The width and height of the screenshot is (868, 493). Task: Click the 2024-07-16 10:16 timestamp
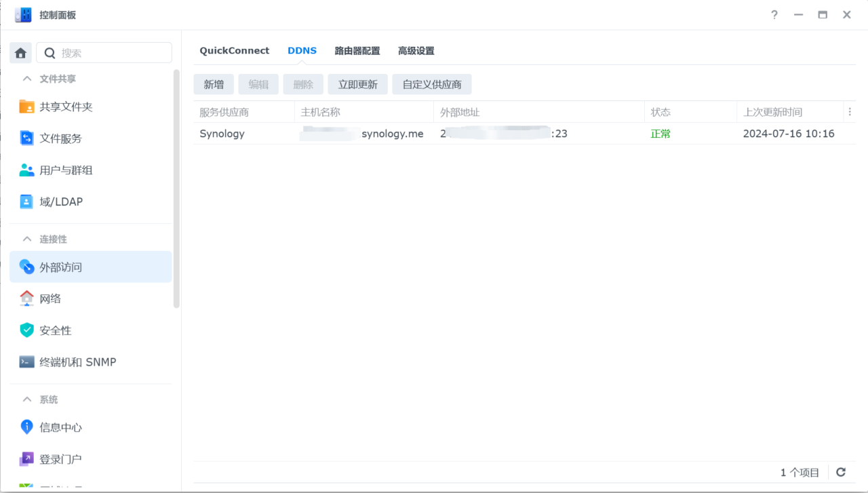[x=789, y=134]
